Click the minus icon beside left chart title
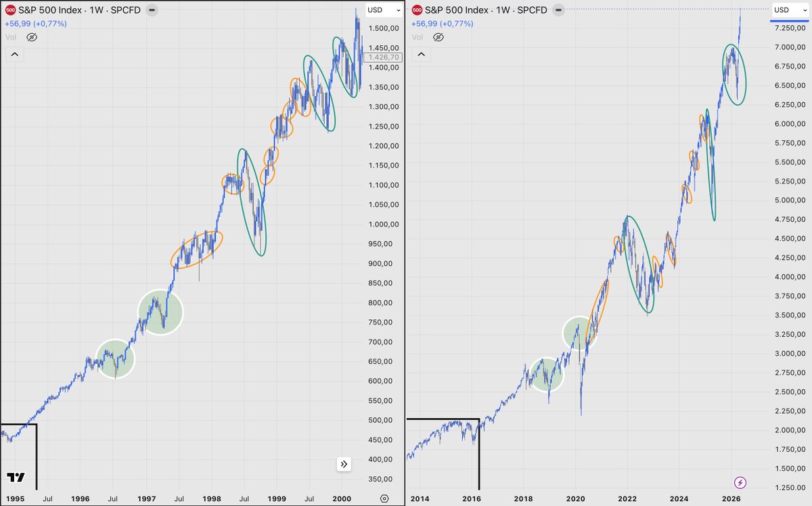 tap(152, 10)
